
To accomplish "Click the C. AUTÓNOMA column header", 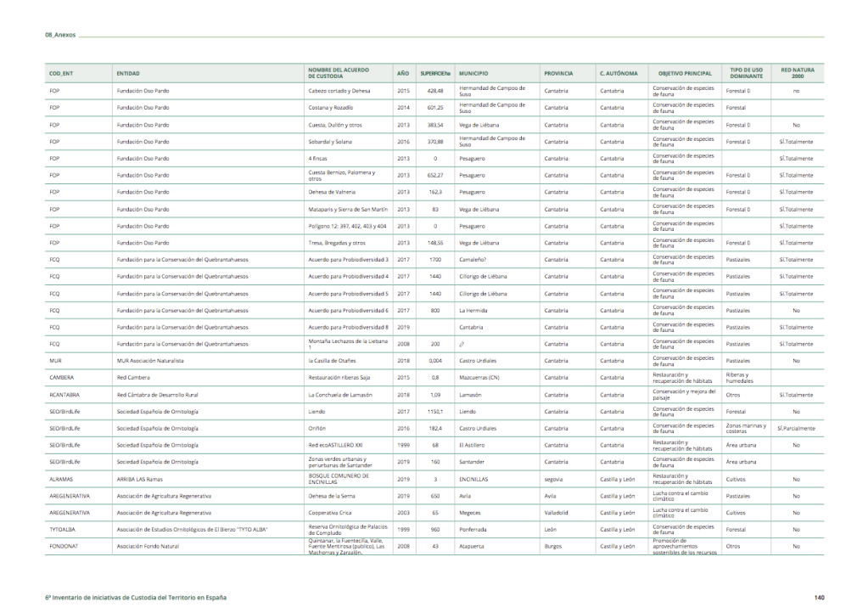I will (x=618, y=74).
